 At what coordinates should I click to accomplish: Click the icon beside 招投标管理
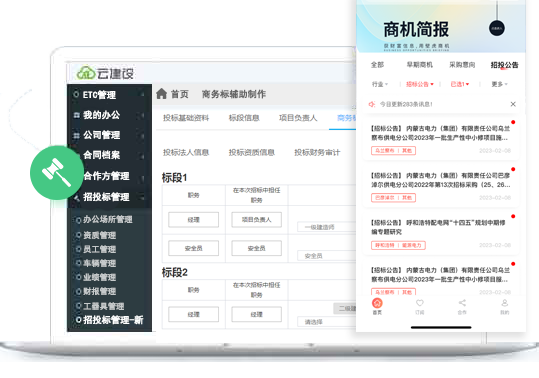(x=76, y=197)
